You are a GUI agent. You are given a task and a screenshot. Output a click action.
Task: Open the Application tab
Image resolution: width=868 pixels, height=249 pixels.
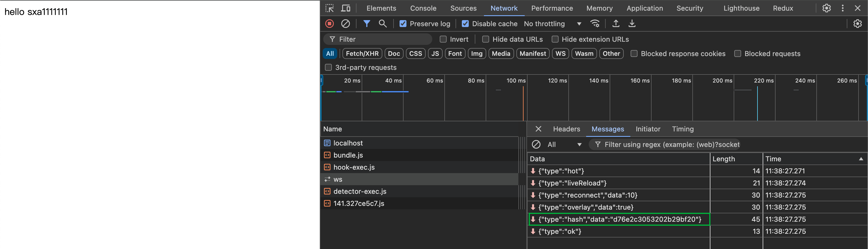[x=645, y=8]
